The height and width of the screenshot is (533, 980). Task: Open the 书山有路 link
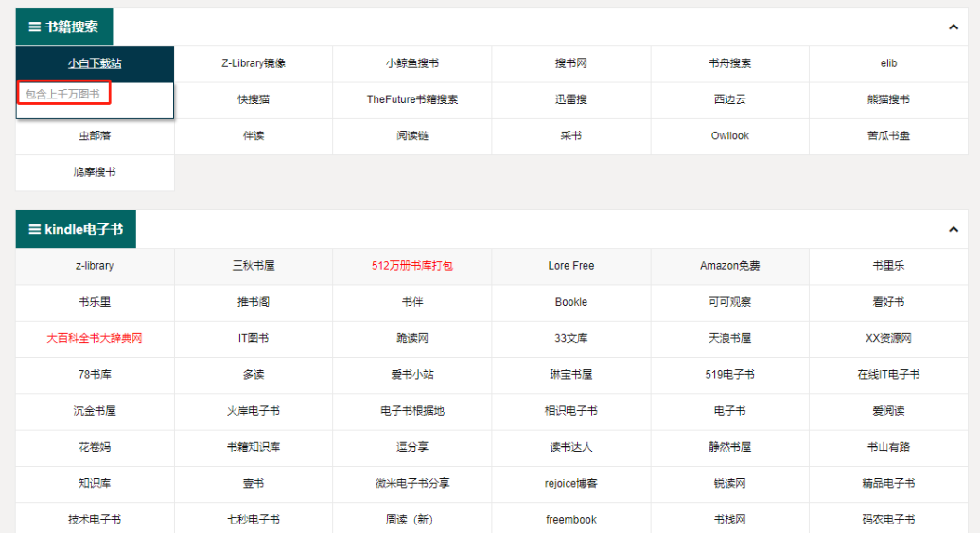pyautogui.click(x=889, y=447)
